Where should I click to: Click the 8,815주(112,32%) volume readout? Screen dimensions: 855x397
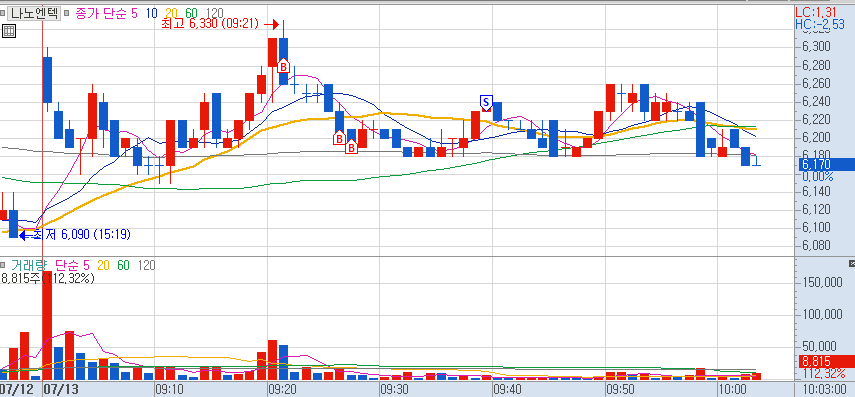pos(48,278)
